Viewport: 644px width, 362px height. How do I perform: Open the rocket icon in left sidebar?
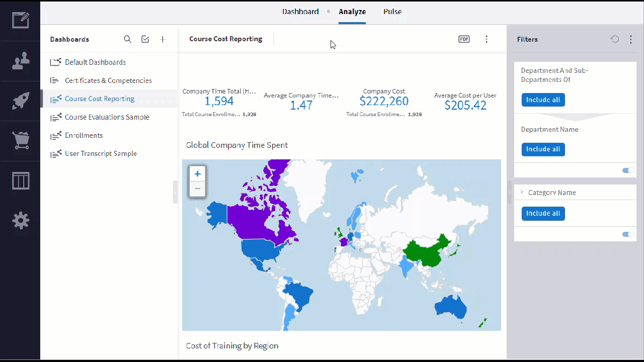21,101
